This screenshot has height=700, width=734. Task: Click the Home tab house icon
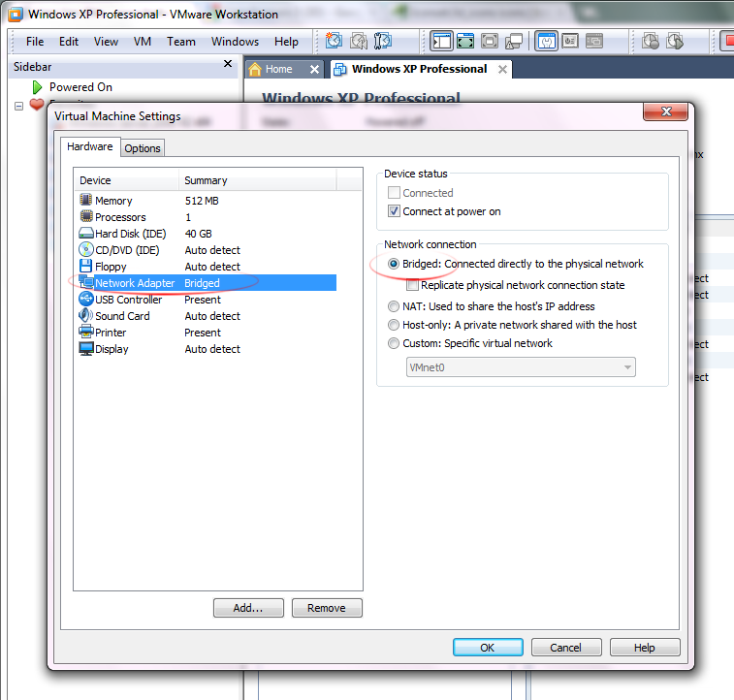(x=255, y=69)
